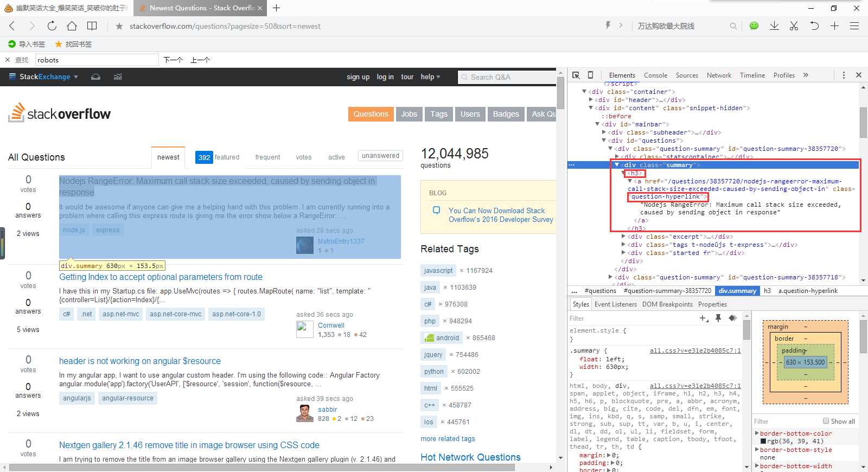Open question 'Getting Index to accept optional parameters'
The width and height of the screenshot is (868, 472).
(161, 277)
